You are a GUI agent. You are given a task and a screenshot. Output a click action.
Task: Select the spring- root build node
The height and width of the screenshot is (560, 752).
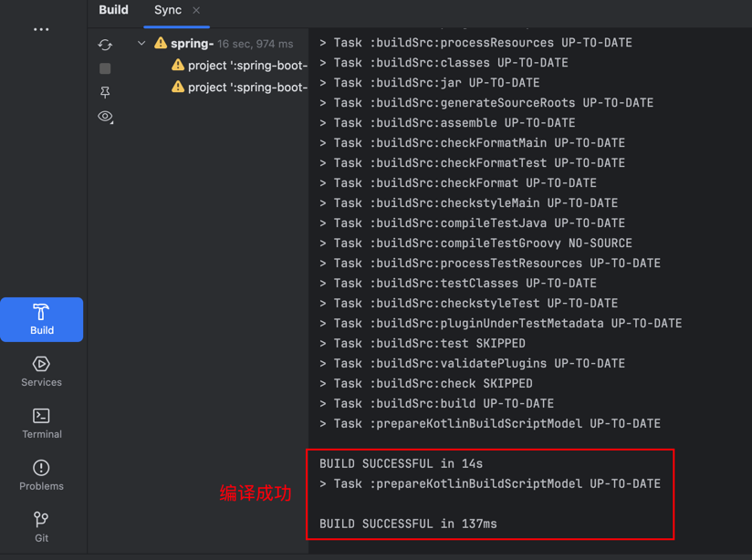192,44
